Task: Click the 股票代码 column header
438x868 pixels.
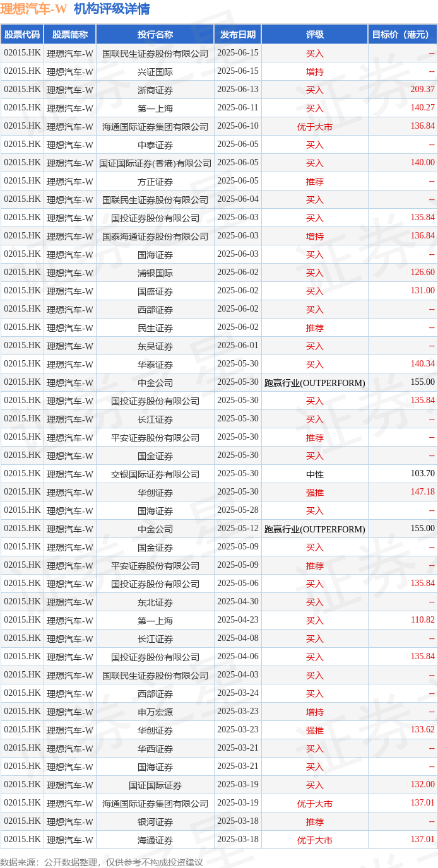Action: click(x=22, y=35)
